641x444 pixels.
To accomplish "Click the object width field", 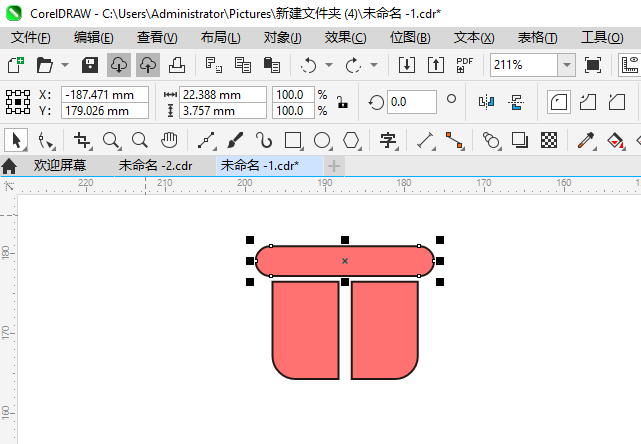I will pyautogui.click(x=223, y=95).
